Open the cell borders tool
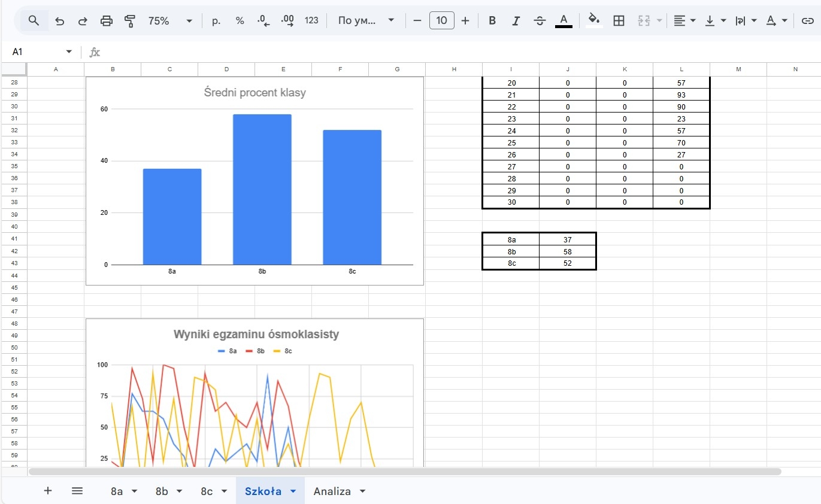 pyautogui.click(x=619, y=21)
